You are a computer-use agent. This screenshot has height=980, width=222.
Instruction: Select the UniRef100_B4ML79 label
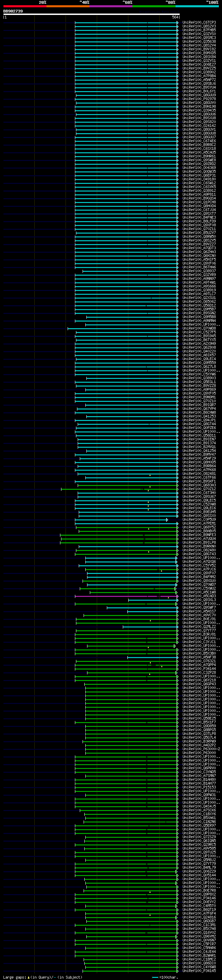click(x=199, y=867)
